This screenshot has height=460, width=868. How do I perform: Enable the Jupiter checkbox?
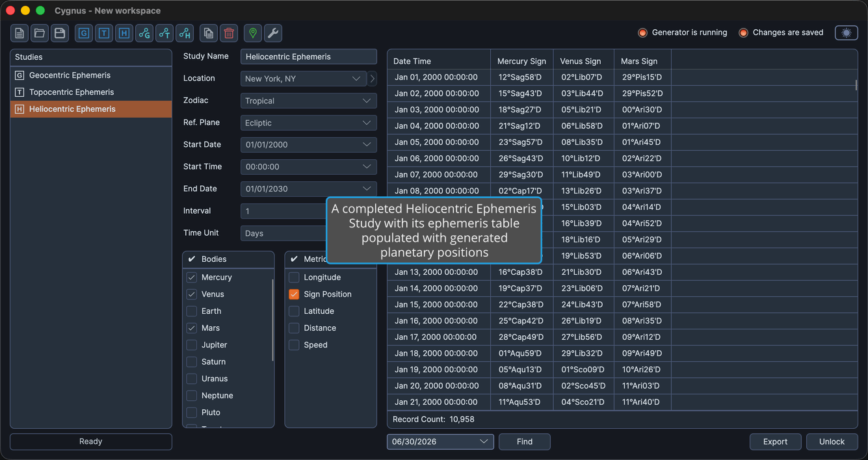[192, 345]
